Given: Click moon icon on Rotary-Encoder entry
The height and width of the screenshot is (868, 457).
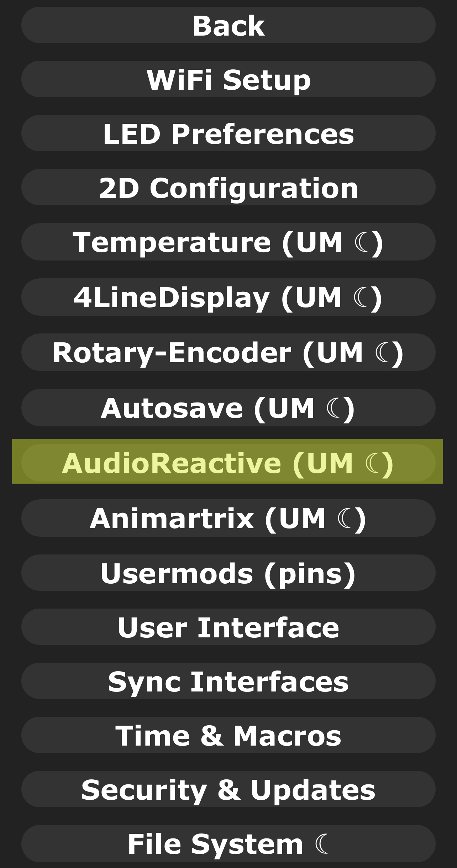Looking at the screenshot, I should pyautogui.click(x=383, y=352).
